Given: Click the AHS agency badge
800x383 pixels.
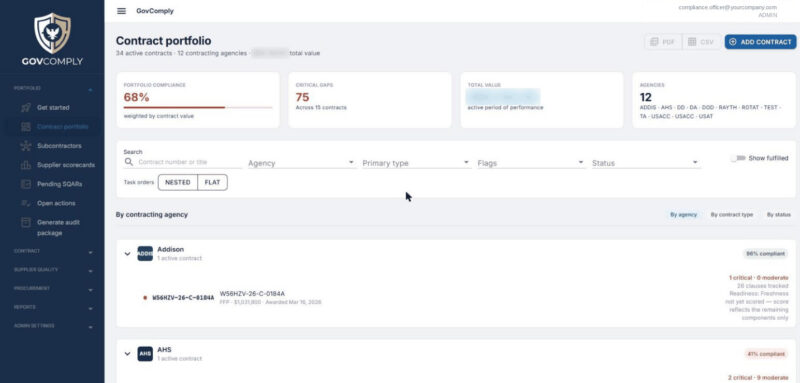Looking at the screenshot, I should click(x=145, y=354).
